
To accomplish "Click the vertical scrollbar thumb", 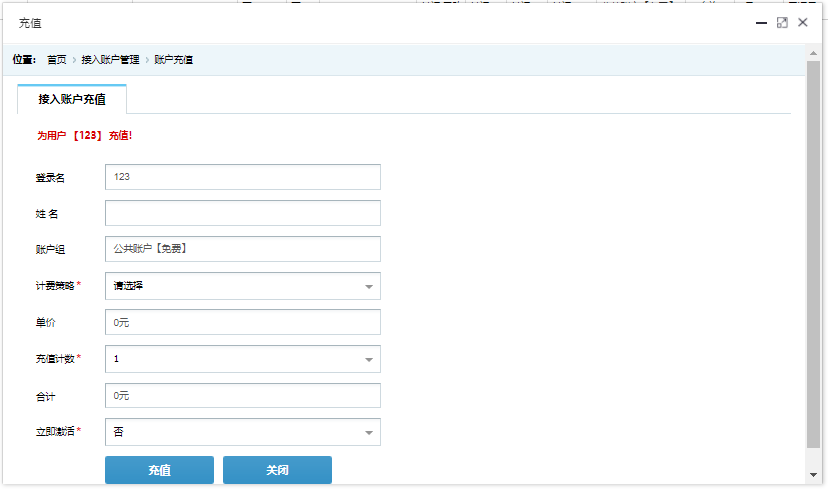I will point(813,255).
